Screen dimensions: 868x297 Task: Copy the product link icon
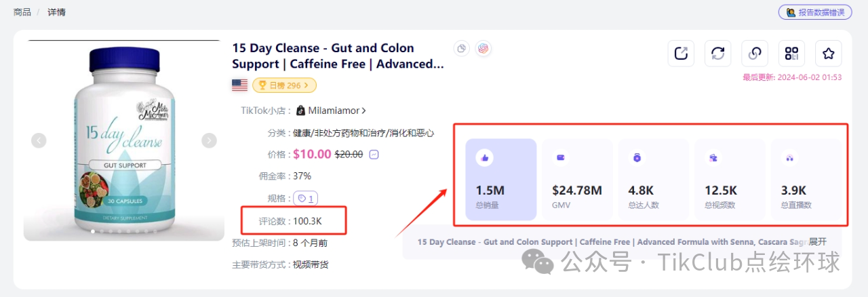click(x=754, y=53)
